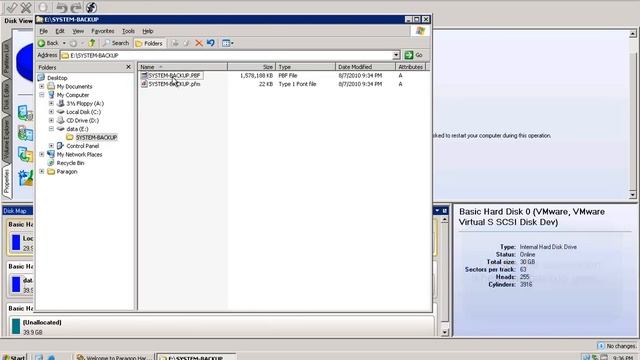Sort files by the Size column header
The height and width of the screenshot is (360, 640).
pos(251,67)
